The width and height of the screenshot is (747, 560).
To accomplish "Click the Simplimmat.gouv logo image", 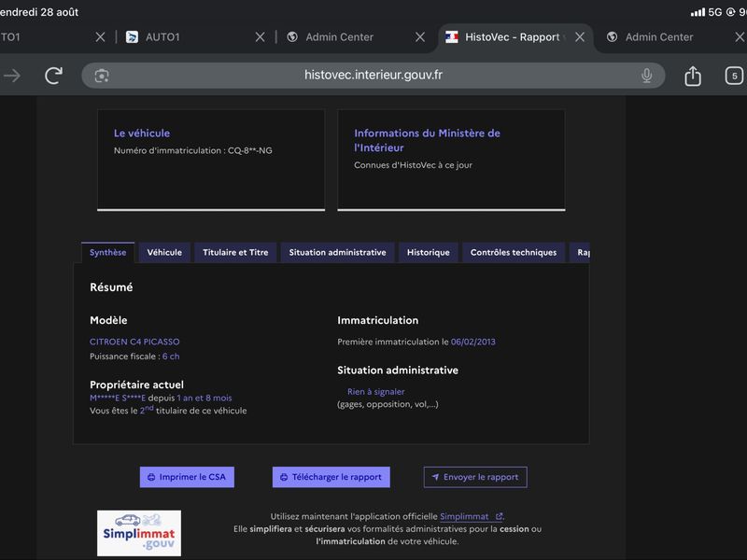I will (x=139, y=533).
